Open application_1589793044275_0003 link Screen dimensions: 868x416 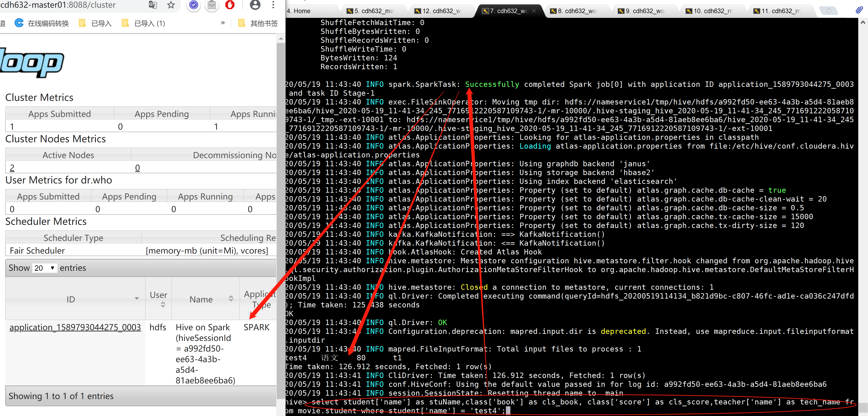(x=75, y=327)
